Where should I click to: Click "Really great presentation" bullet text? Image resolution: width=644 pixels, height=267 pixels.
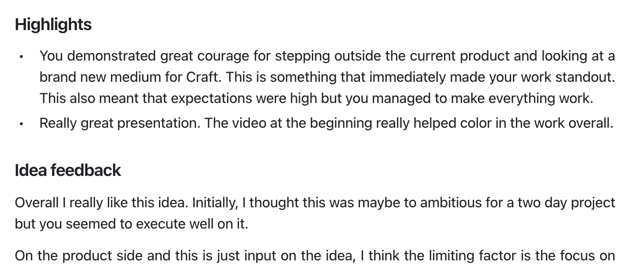pos(119,123)
